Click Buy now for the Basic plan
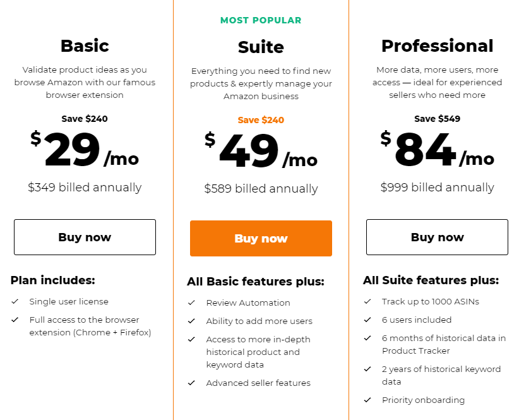The width and height of the screenshot is (519, 420). [85, 237]
